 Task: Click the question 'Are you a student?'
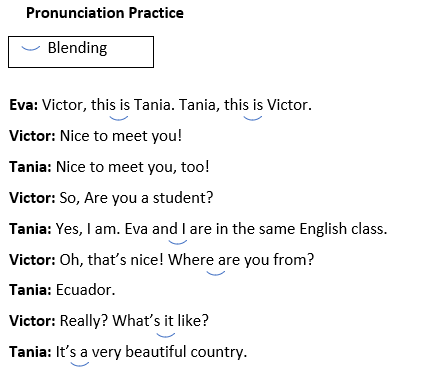pos(149,198)
